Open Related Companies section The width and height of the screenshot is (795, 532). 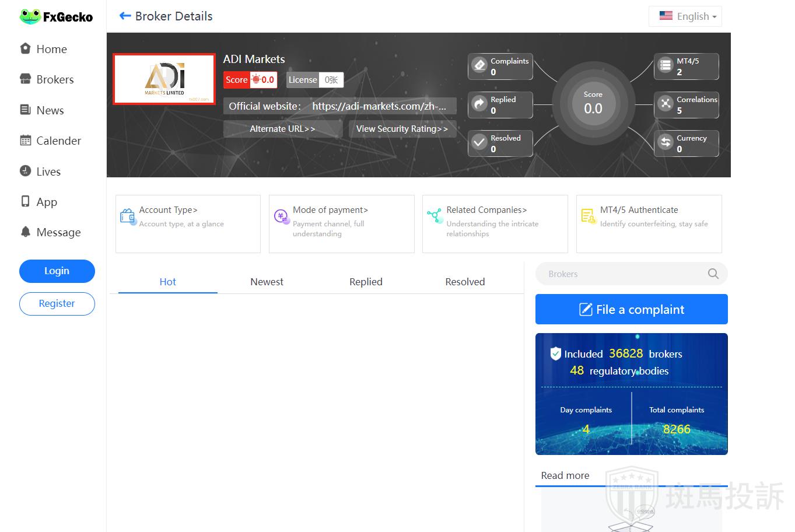point(486,210)
